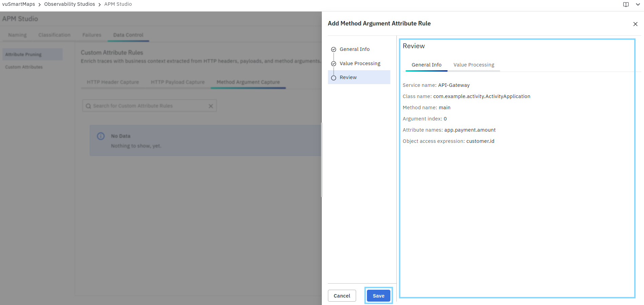The width and height of the screenshot is (644, 305).
Task: Click class name com.example.activity.ActivityApplication
Action: click(482, 96)
